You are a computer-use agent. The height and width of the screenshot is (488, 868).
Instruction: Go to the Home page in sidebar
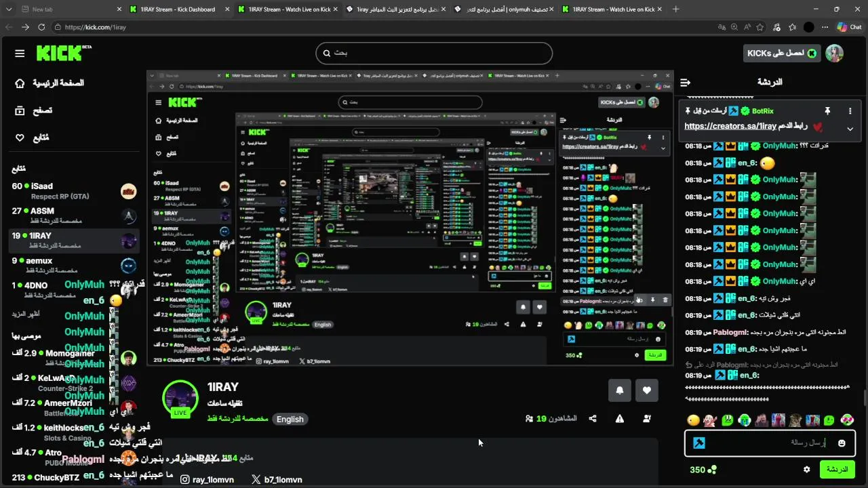click(x=50, y=83)
